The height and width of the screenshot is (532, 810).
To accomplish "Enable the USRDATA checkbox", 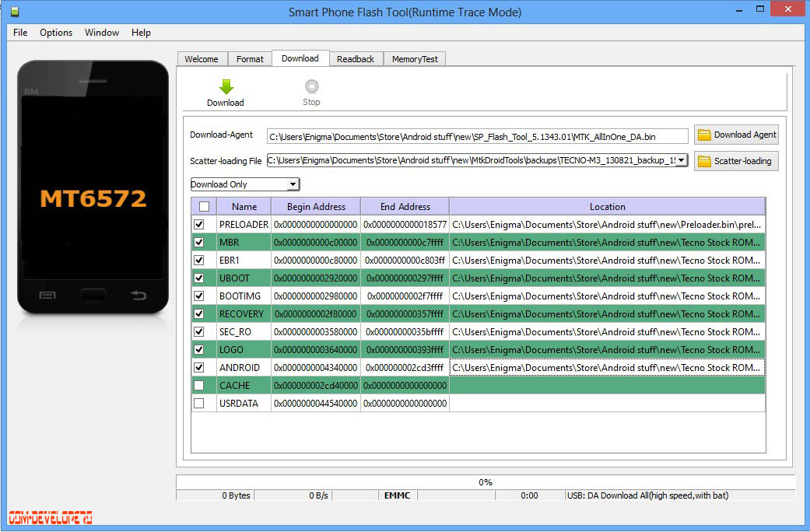I will [199, 404].
